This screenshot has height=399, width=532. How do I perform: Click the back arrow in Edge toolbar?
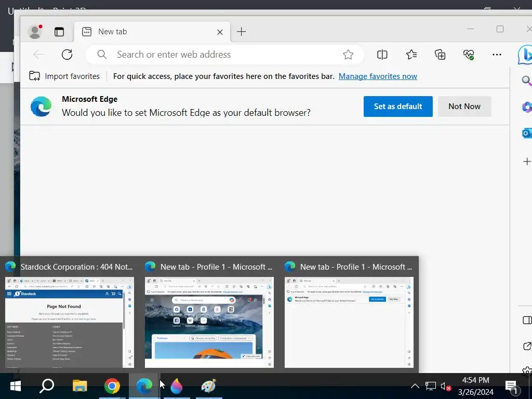click(38, 54)
